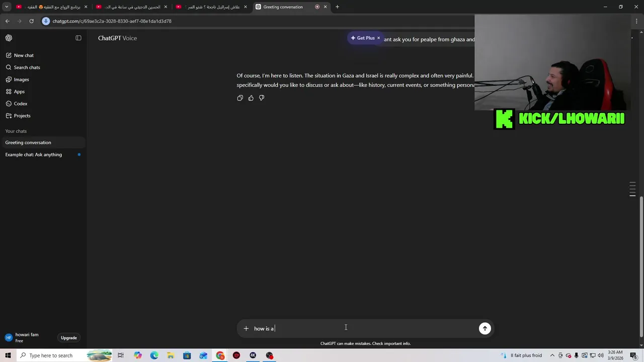Viewport: 644px width, 362px height.
Task: Select the chatgpt.com address bar URL
Action: click(112, 21)
